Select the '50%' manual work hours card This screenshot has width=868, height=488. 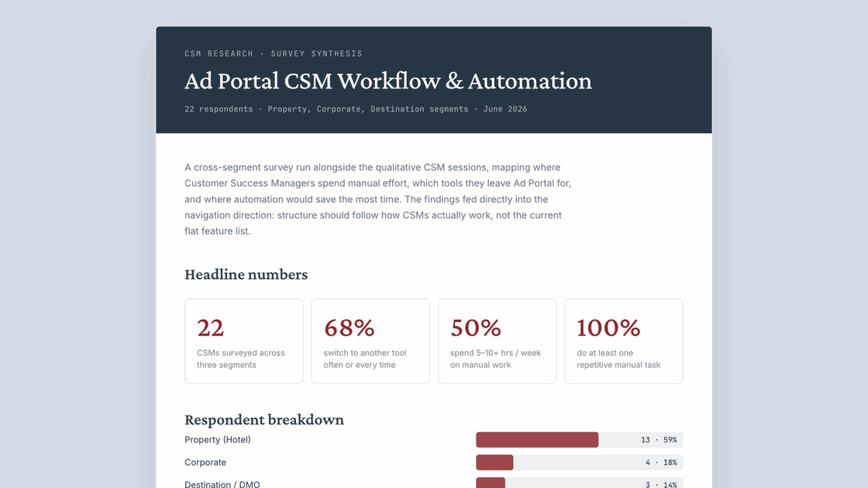(497, 342)
